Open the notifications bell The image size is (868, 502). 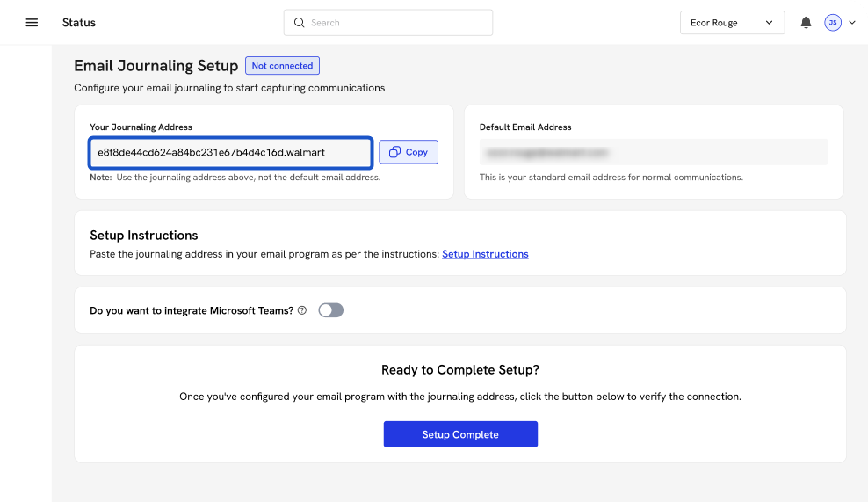[806, 23]
